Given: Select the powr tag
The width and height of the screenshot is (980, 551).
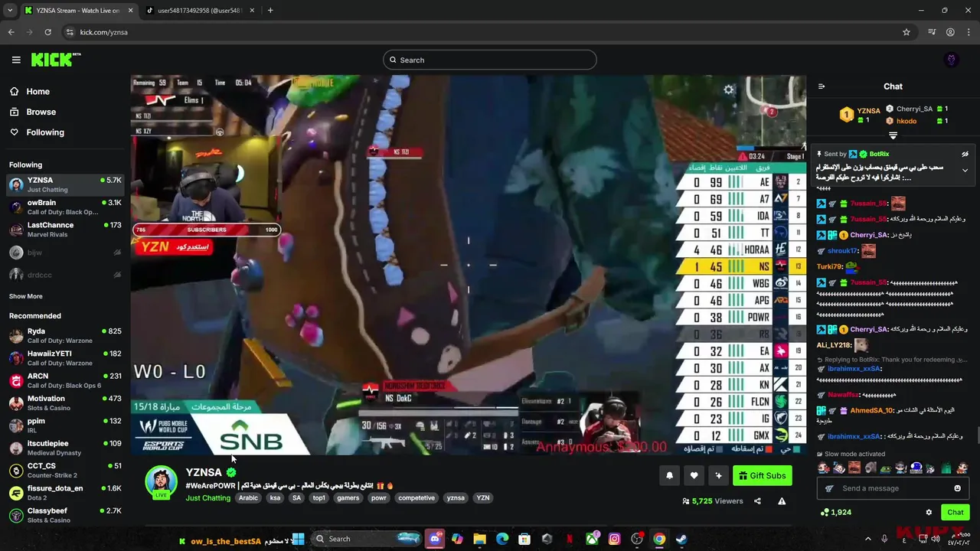Looking at the screenshot, I should (x=379, y=498).
